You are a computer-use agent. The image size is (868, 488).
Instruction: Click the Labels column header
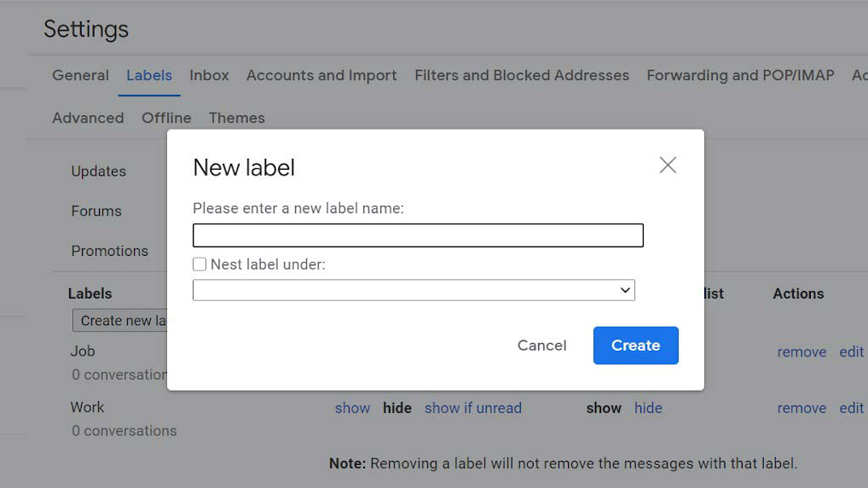pos(90,293)
